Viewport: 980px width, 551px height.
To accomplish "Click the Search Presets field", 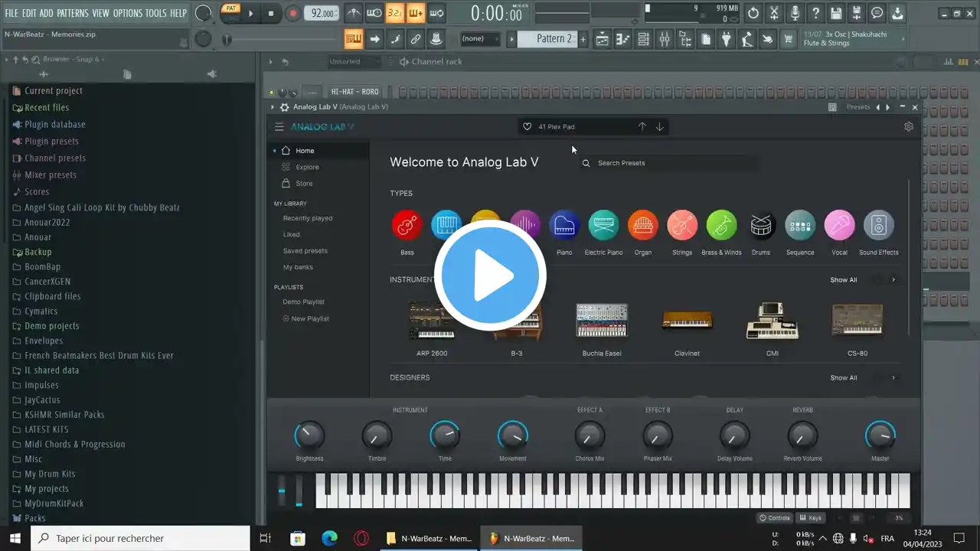I will (670, 163).
